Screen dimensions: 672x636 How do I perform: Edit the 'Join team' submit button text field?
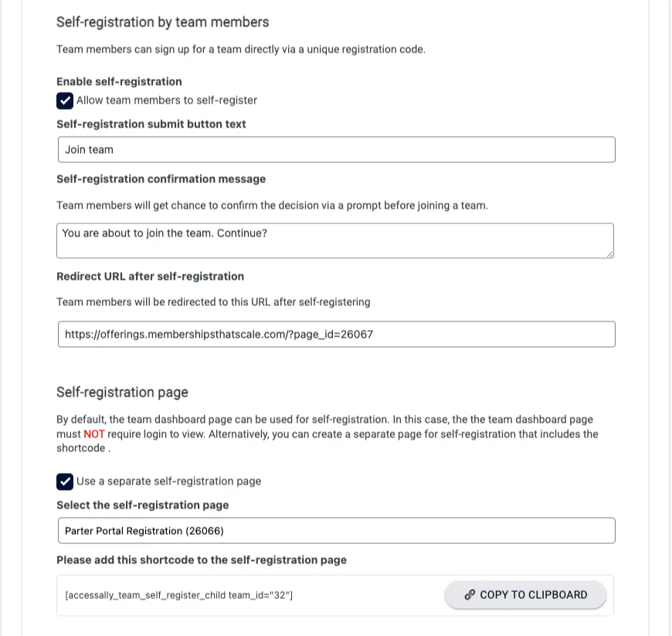tap(335, 149)
